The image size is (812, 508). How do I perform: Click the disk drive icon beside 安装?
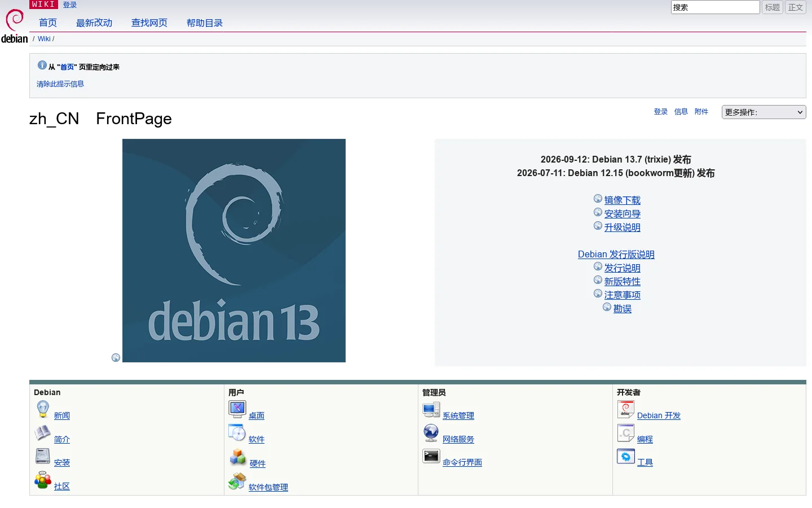[x=43, y=456]
